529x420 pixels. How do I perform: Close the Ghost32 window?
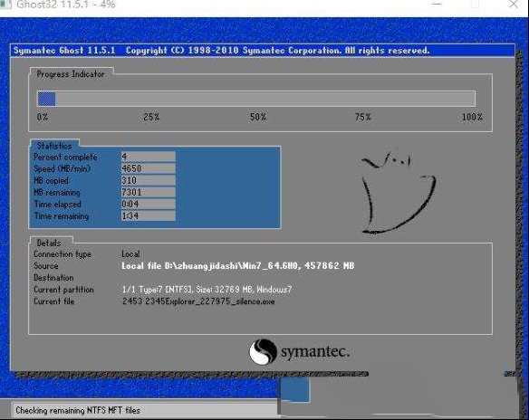click(x=515, y=5)
